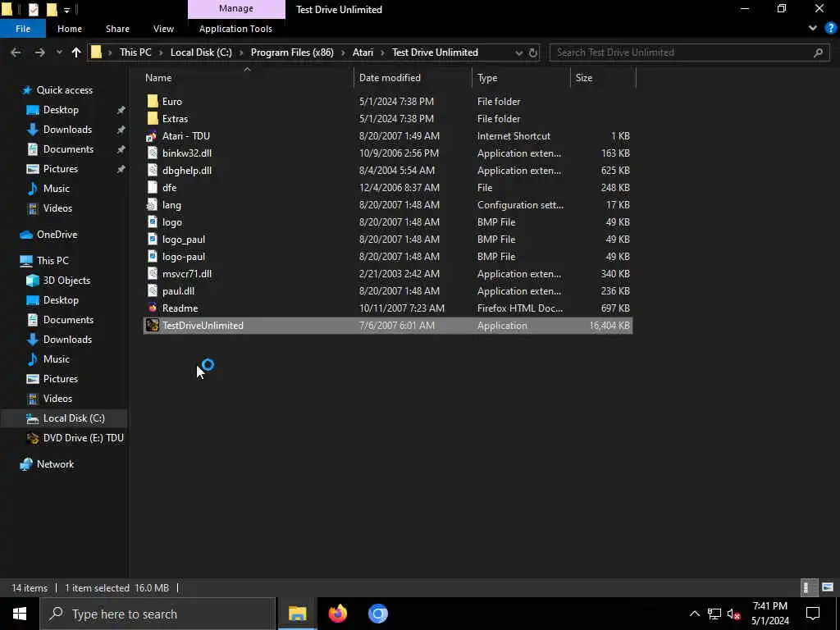Navigate to Program Files (x86) in address bar
This screenshot has width=840, height=630.
point(292,52)
